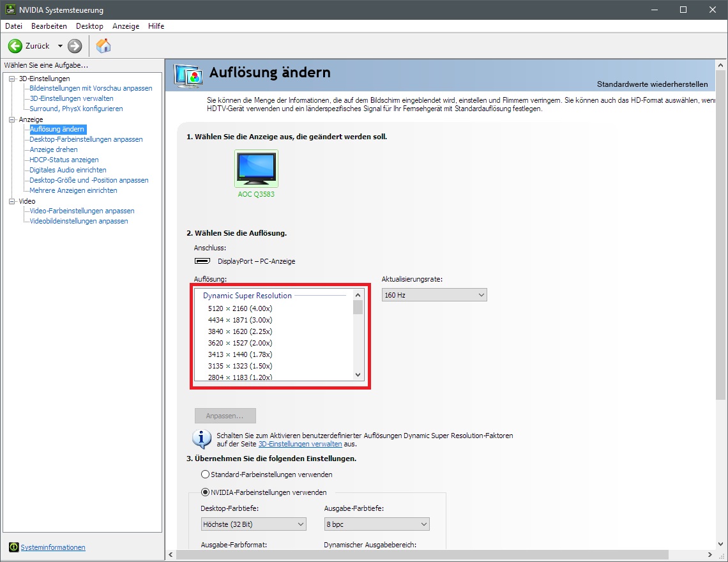Select resolution 4434 × 1871 (3.00x)
Viewport: 728px width, 562px height.
pos(240,320)
